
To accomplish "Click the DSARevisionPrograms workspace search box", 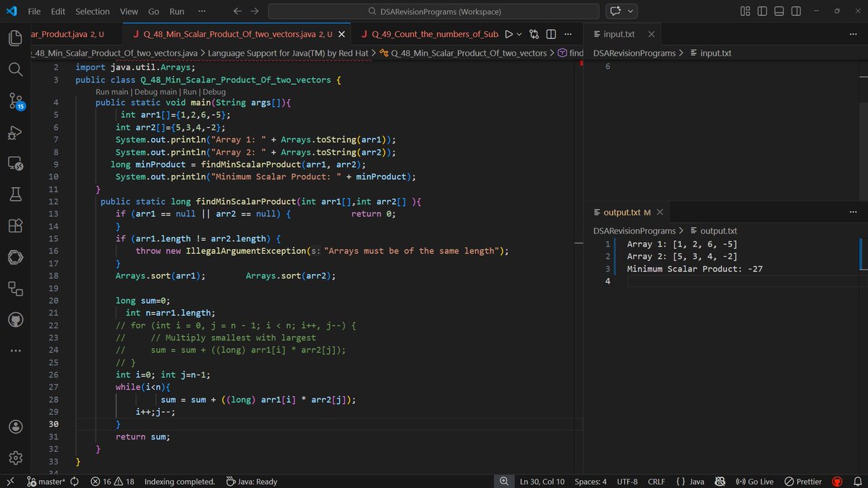I will [433, 12].
